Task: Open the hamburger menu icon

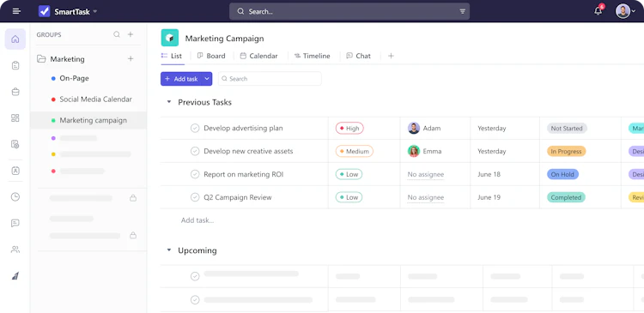Action: click(16, 11)
